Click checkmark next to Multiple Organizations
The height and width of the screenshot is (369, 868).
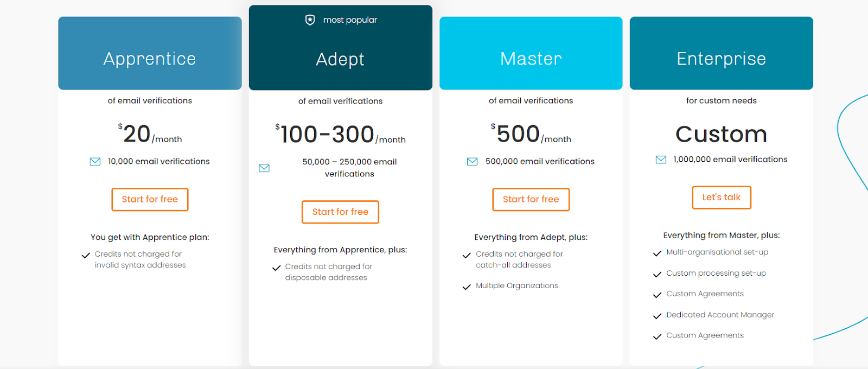[x=467, y=287]
